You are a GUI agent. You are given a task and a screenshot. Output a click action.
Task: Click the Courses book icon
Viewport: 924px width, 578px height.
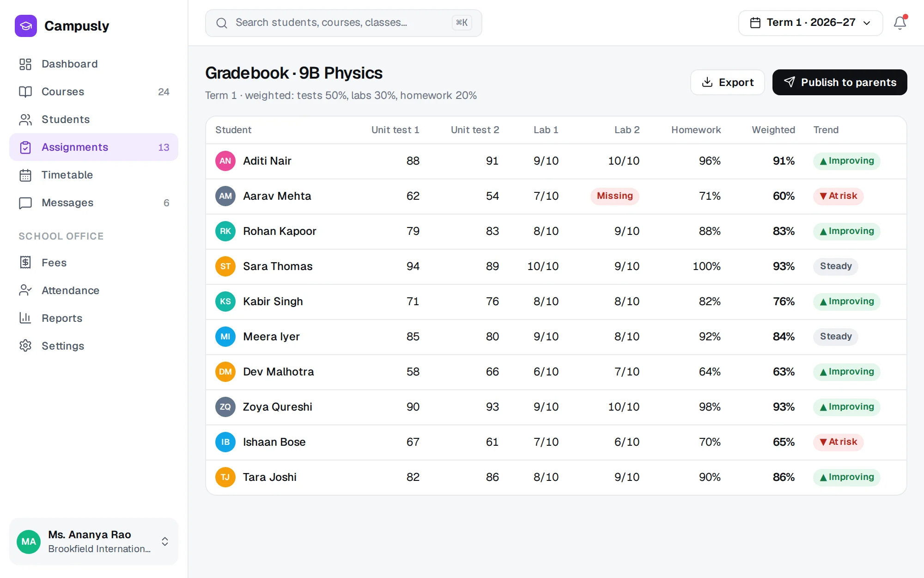(x=25, y=92)
